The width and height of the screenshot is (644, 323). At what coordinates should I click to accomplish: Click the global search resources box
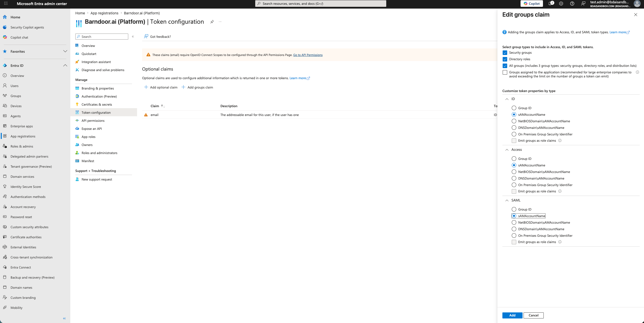coord(320,4)
